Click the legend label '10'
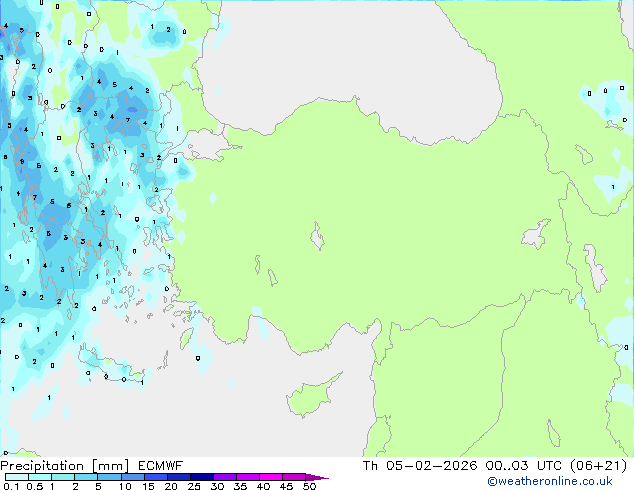Screen dimensions: 634x490 pos(125,486)
